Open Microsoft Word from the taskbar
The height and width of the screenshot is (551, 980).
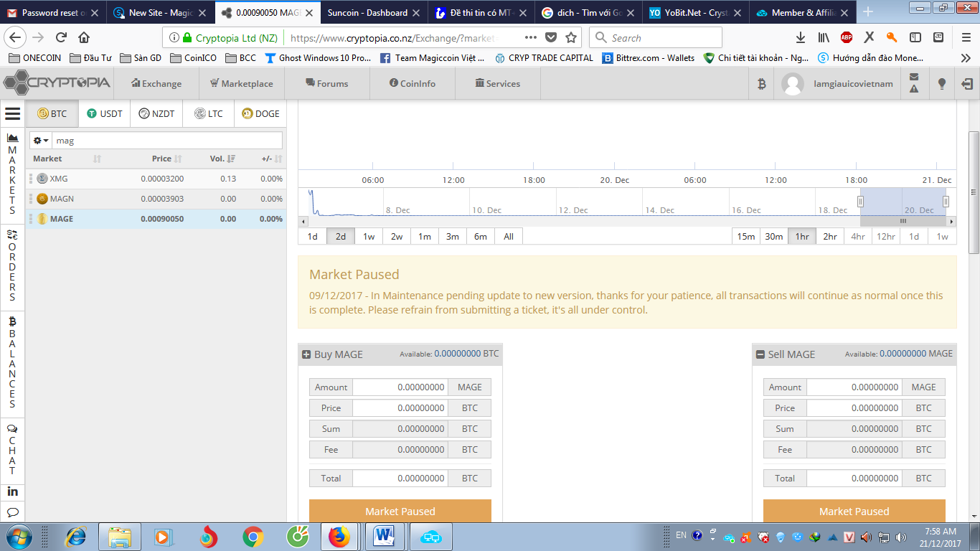(x=385, y=537)
